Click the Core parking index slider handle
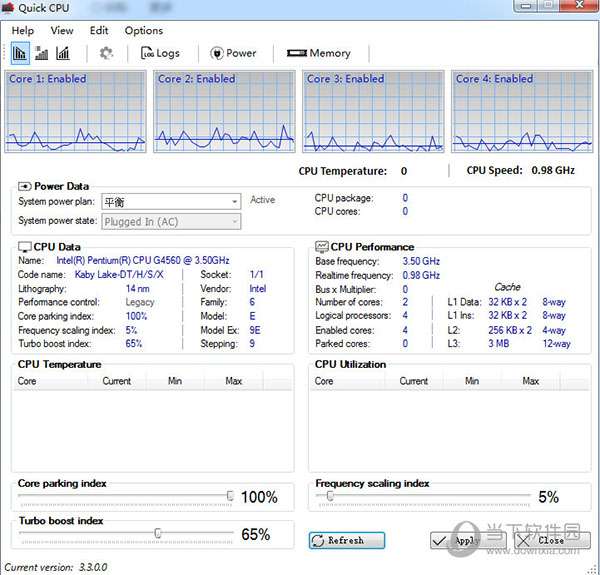Viewport: 600px width, 575px height. point(230,496)
